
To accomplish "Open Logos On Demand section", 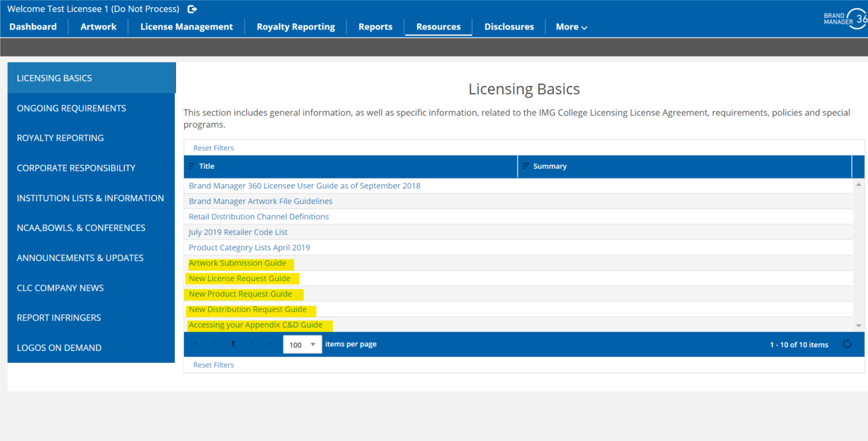I will tap(91, 348).
